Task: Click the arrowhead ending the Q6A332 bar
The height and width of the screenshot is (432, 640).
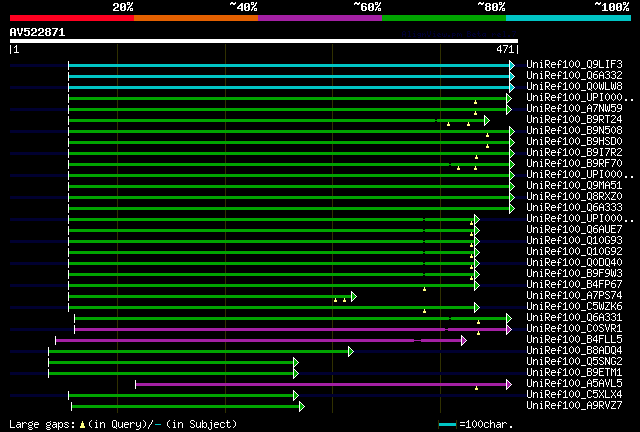Action: click(x=512, y=76)
